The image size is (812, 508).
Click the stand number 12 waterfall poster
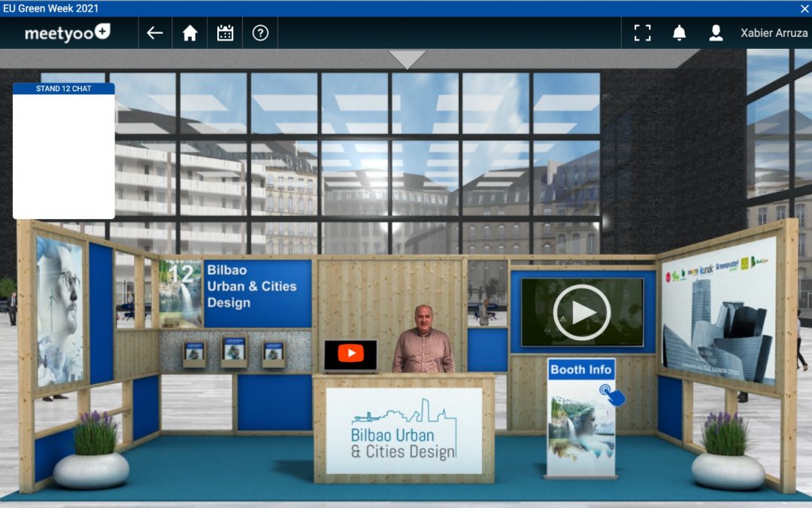point(180,294)
